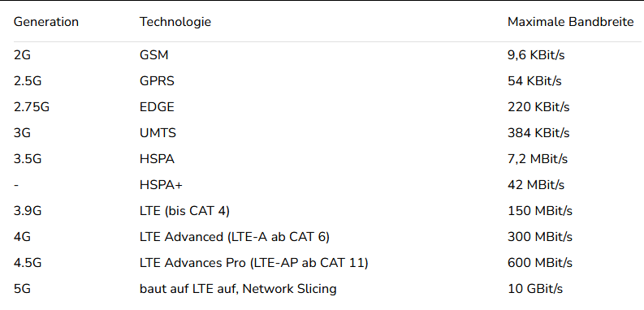This screenshot has height=310, width=644.
Task: Select the 3.9G generation cell
Action: pyautogui.click(x=28, y=211)
